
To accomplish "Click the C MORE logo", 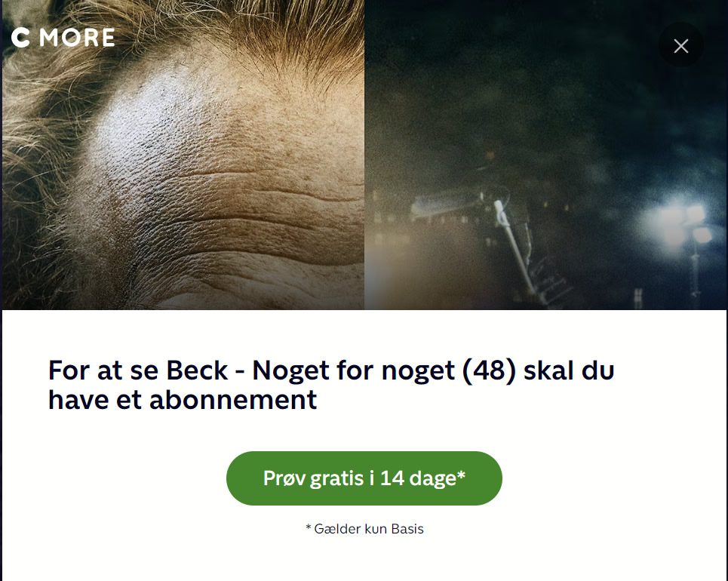I will coord(63,38).
